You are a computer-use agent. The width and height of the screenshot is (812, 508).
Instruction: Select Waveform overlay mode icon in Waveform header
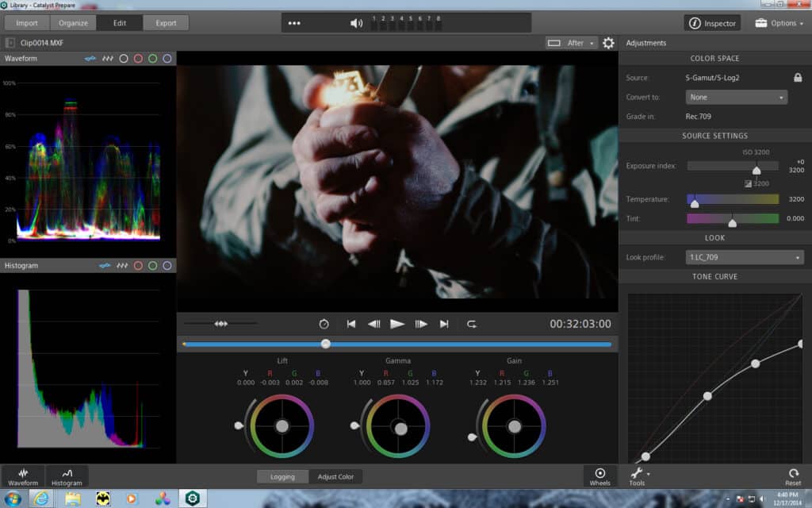pos(90,59)
